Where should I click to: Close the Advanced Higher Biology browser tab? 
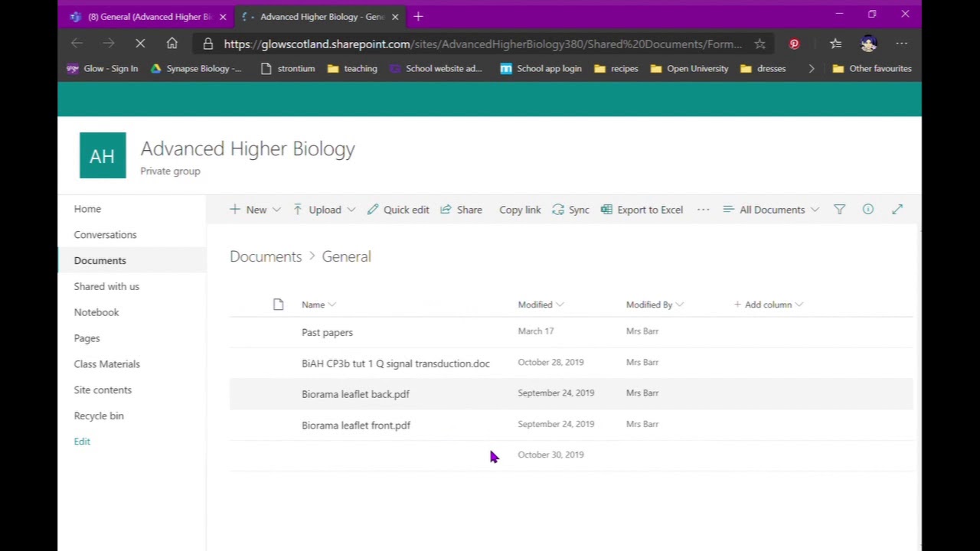coord(395,16)
